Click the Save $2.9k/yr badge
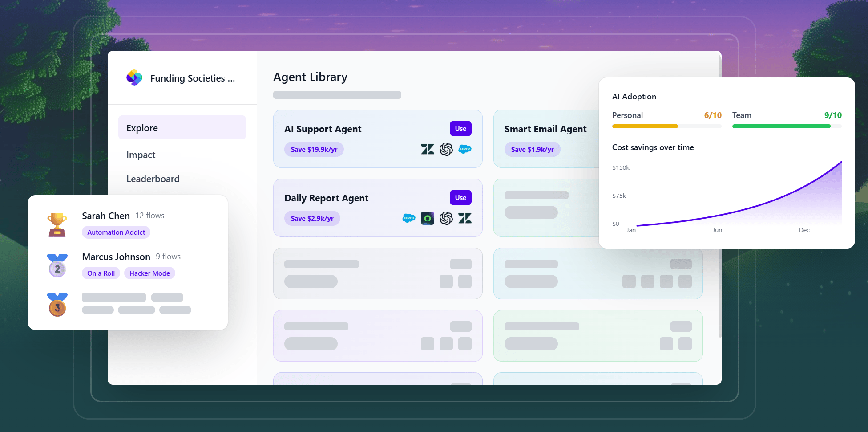The image size is (868, 432). (x=312, y=219)
